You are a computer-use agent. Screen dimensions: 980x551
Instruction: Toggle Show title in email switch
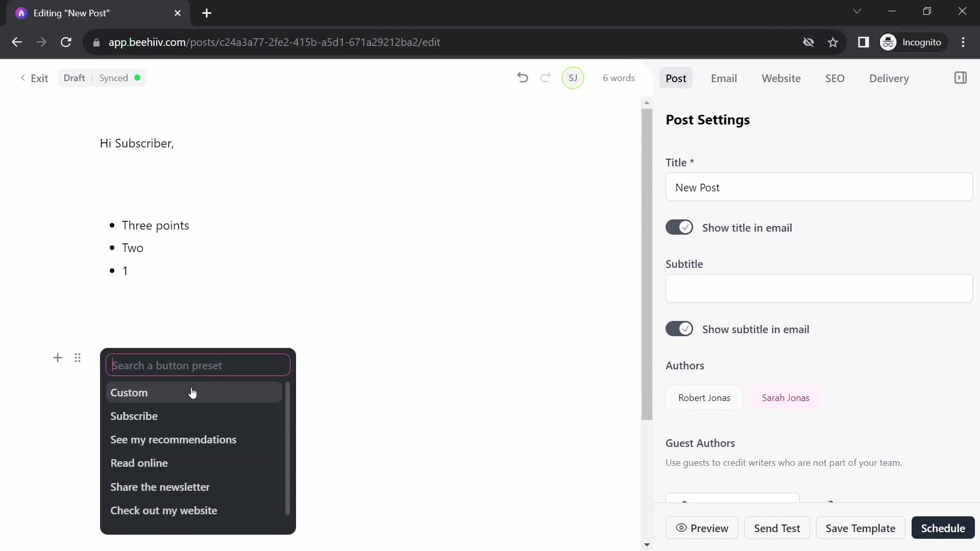679,228
